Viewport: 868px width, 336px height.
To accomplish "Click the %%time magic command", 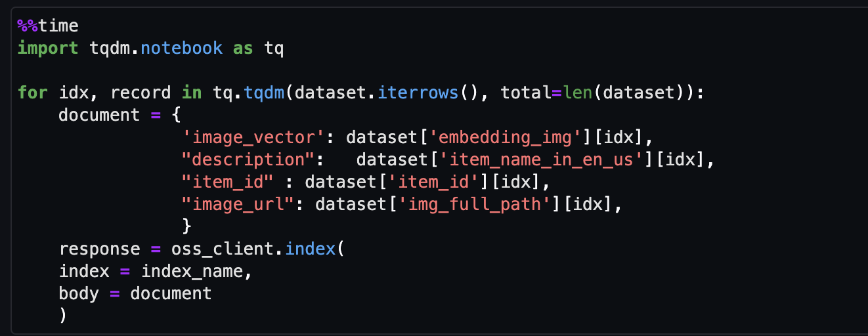I will pos(48,26).
